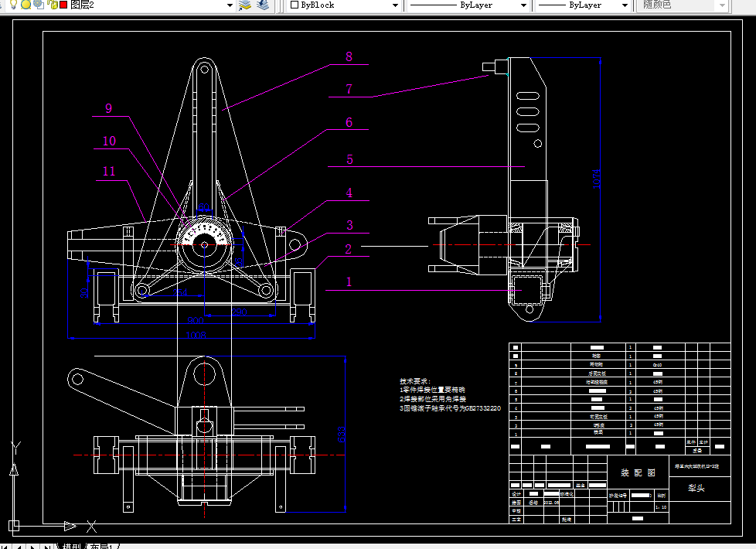The height and width of the screenshot is (549, 756).
Task: Open the ByBlock color dropdown
Action: pyautogui.click(x=395, y=5)
